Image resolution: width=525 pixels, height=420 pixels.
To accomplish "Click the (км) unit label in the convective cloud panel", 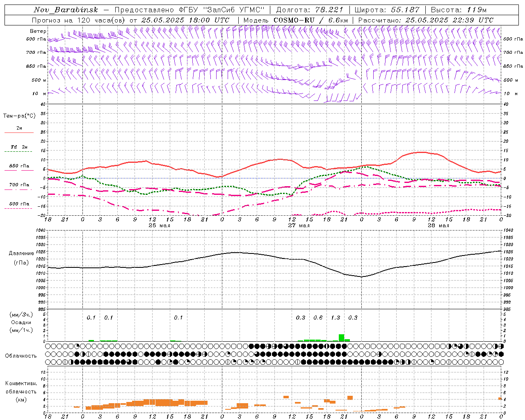I will (21, 399).
